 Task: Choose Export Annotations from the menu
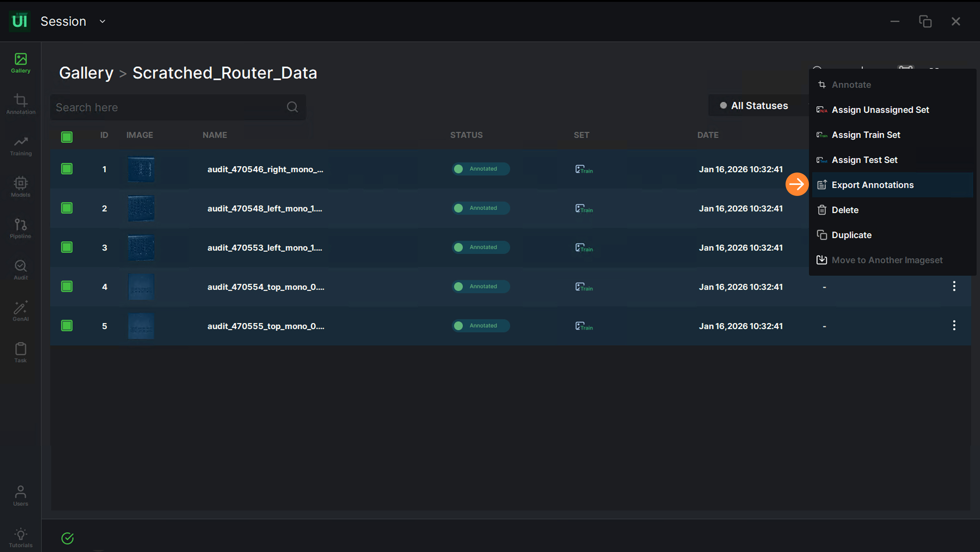872,185
